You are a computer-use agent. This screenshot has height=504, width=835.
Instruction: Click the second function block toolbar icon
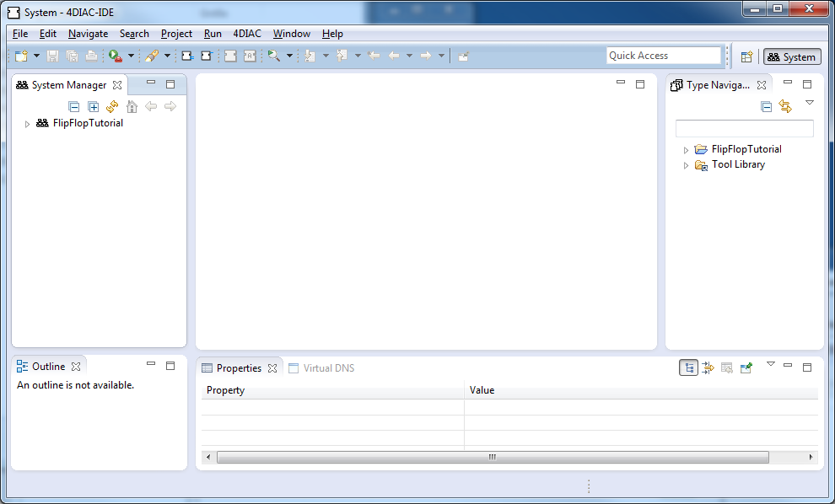coord(207,56)
